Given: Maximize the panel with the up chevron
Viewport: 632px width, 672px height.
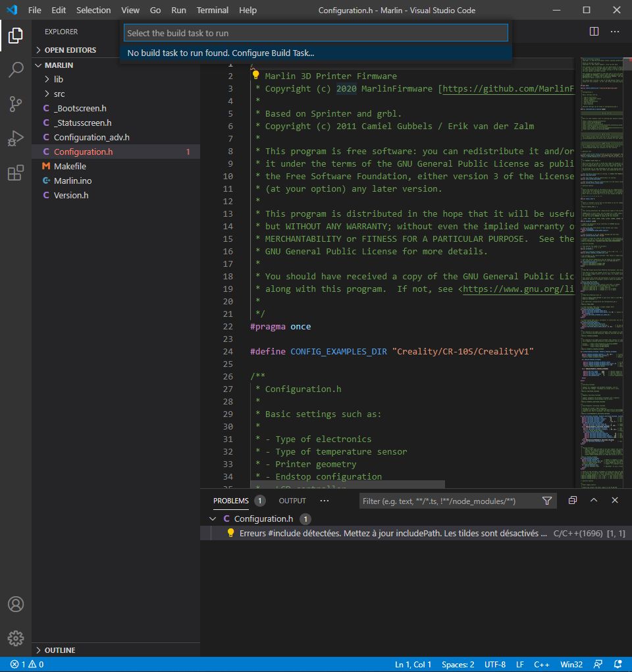Looking at the screenshot, I should [x=594, y=500].
